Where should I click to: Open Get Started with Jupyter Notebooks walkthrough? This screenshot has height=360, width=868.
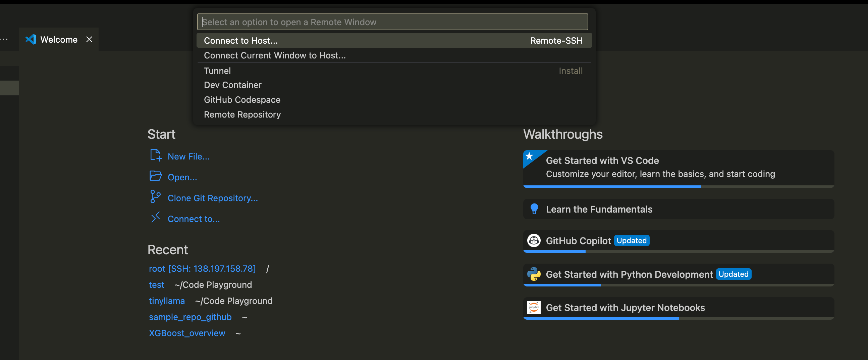pyautogui.click(x=679, y=308)
